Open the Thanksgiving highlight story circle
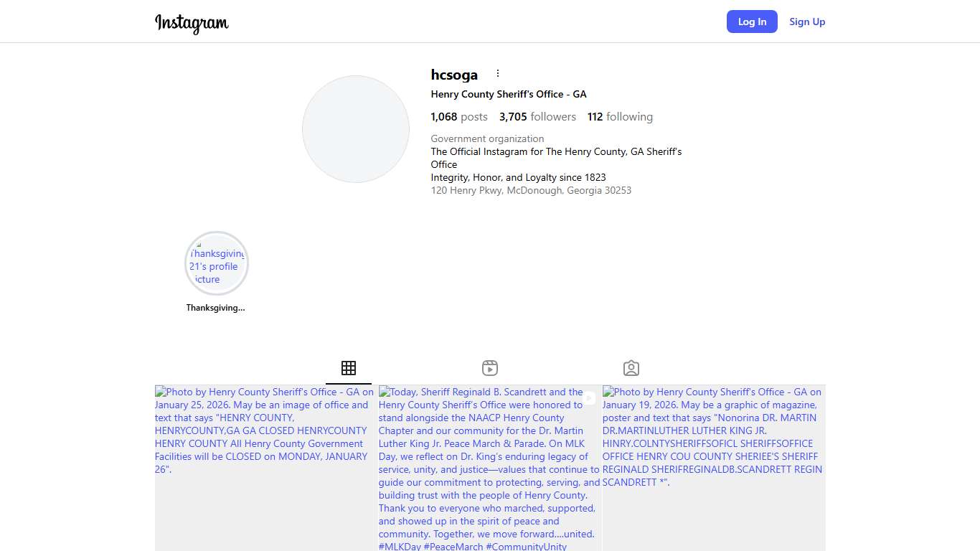980x551 pixels. pyautogui.click(x=217, y=264)
